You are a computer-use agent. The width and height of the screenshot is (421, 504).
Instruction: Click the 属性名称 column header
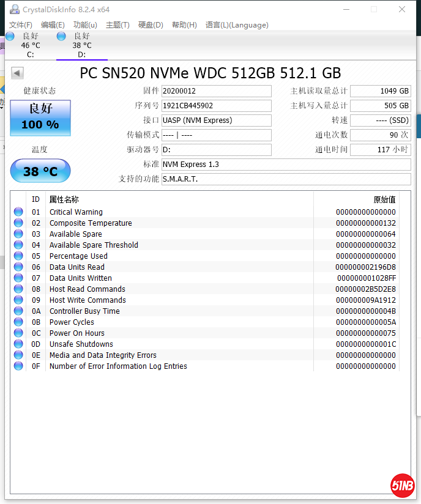point(64,199)
